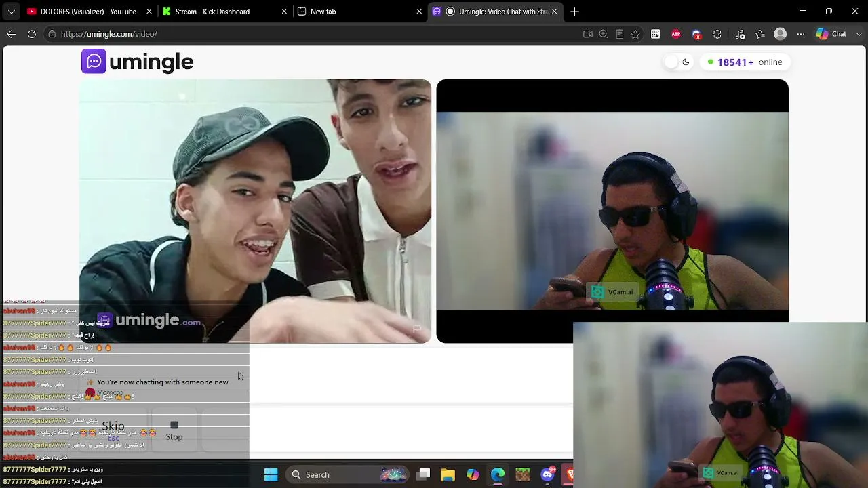Reload the Umingle page
This screenshot has height=488, width=868.
click(32, 34)
